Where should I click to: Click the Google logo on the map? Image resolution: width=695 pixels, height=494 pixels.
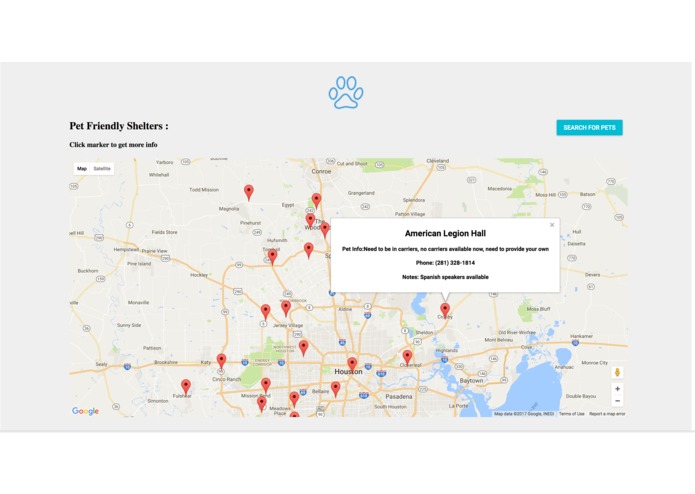point(86,411)
